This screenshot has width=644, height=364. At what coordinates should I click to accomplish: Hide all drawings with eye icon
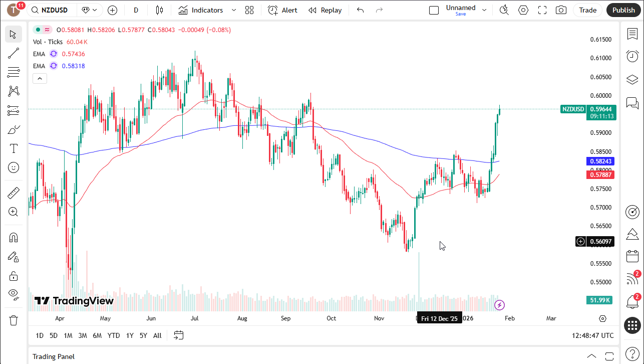pyautogui.click(x=14, y=294)
